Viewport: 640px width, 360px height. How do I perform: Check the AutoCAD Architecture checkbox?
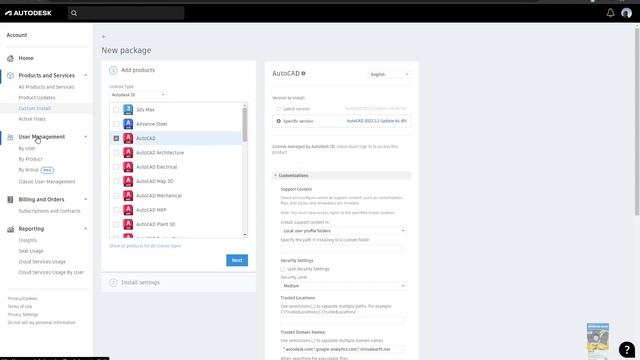(116, 153)
